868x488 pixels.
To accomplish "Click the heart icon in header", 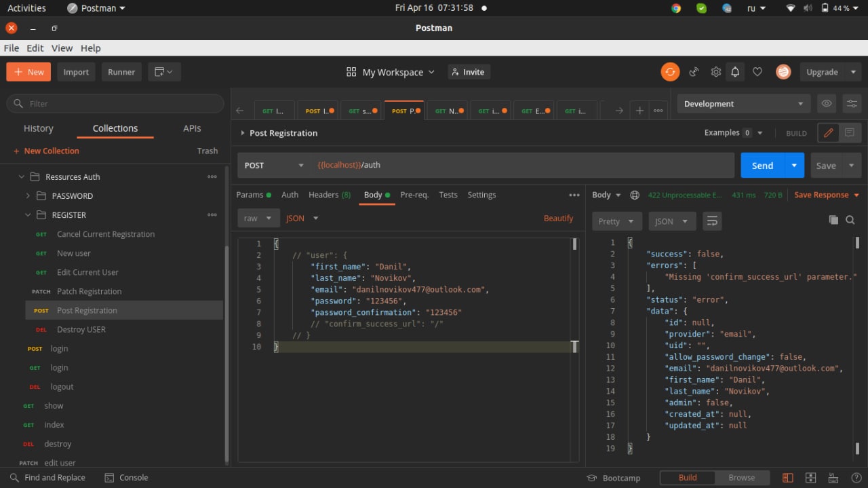I will click(757, 72).
